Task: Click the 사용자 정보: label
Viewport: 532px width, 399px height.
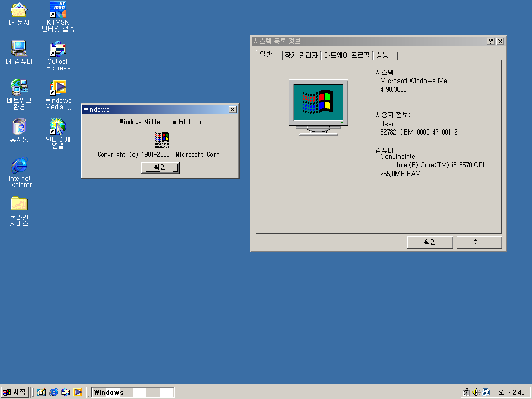Action: coord(393,115)
